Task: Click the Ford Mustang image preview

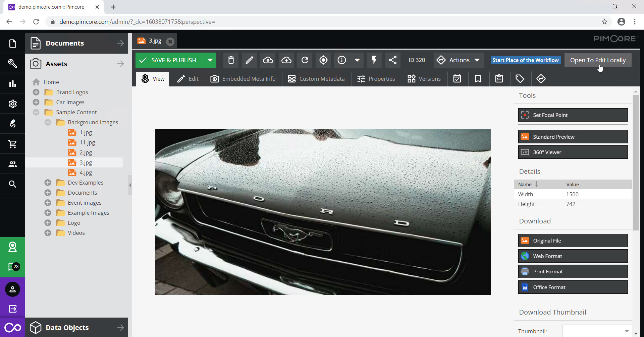Action: pyautogui.click(x=323, y=212)
